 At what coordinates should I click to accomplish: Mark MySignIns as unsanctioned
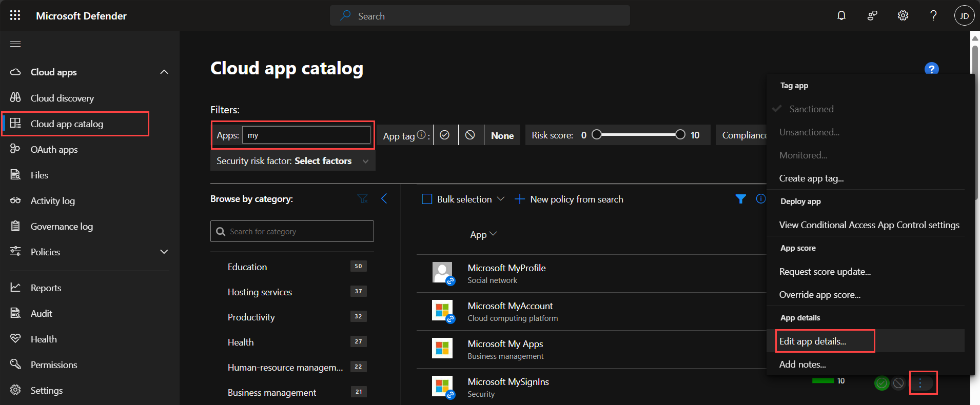click(898, 383)
